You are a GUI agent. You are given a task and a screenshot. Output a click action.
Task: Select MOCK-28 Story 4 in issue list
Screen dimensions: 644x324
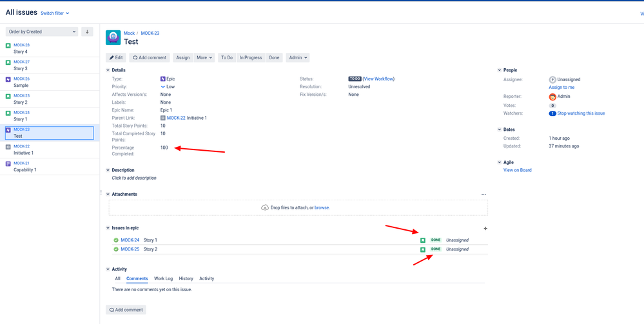tap(50, 48)
